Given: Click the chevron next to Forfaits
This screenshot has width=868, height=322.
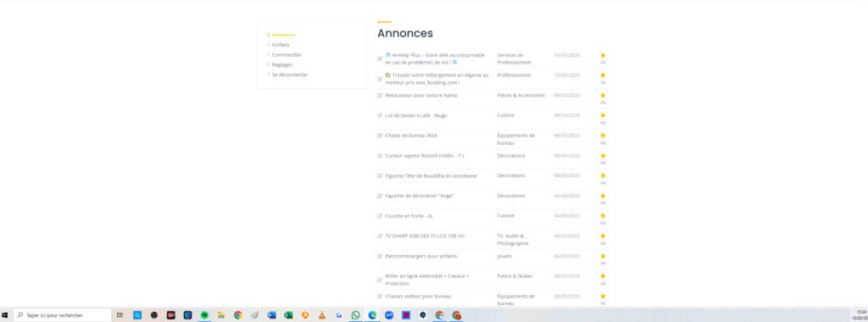Looking at the screenshot, I should (269, 45).
